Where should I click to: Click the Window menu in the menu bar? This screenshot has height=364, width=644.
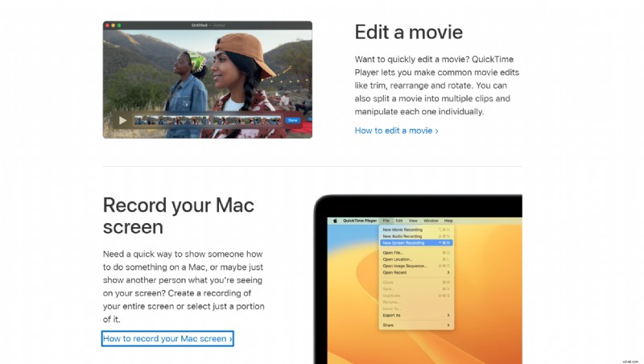click(431, 220)
